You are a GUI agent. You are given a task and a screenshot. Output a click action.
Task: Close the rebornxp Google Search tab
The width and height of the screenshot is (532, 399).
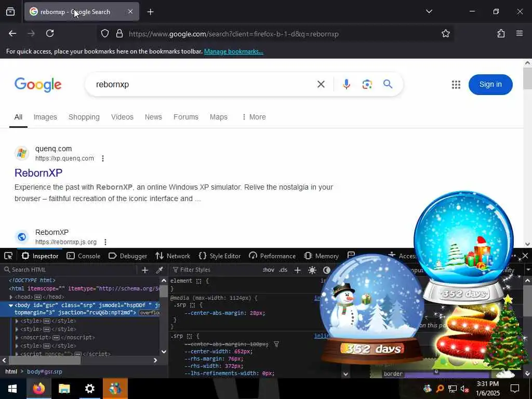coord(130,11)
